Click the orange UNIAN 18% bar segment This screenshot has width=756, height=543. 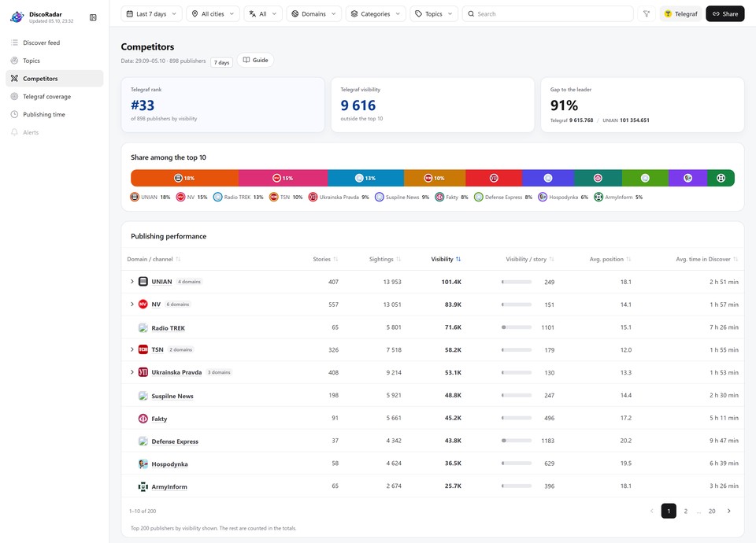click(x=184, y=178)
